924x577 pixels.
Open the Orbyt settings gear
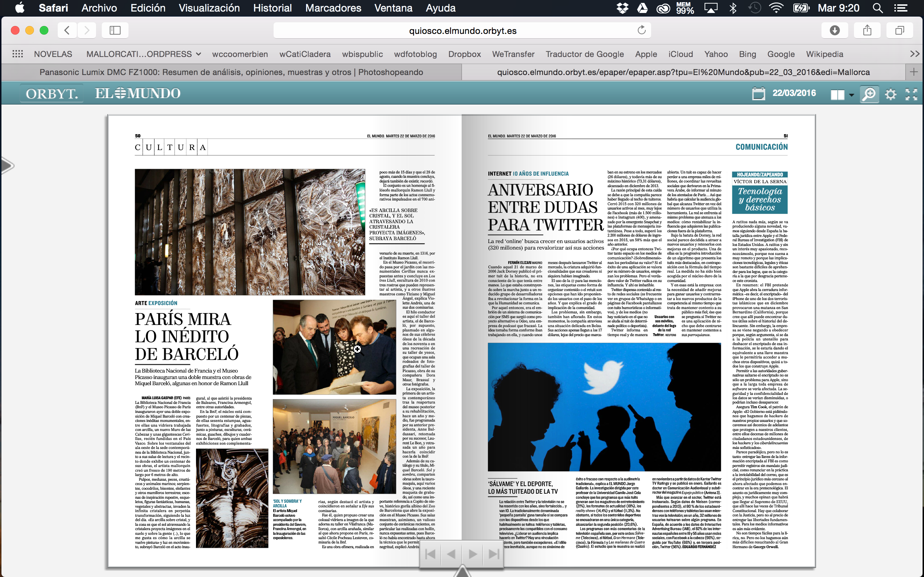(890, 94)
